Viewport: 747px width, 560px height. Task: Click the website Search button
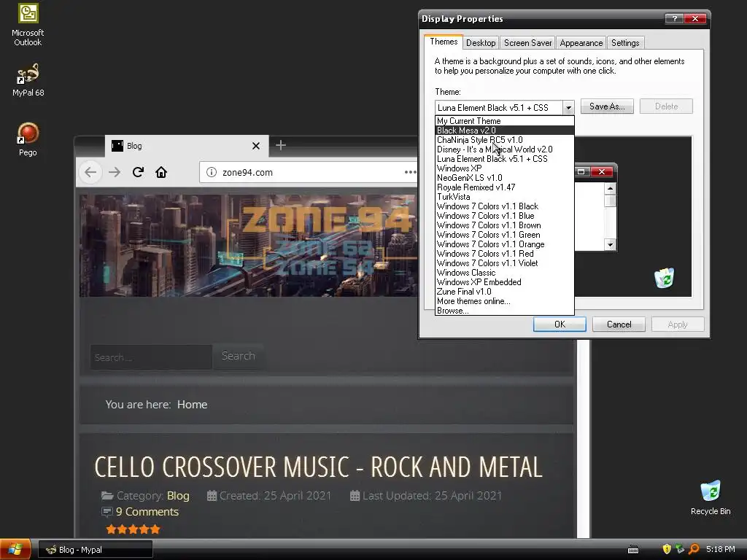(x=239, y=356)
